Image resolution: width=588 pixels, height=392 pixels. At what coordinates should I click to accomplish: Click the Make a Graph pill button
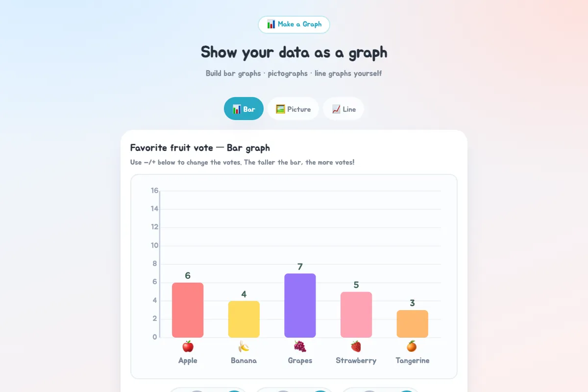(294, 24)
